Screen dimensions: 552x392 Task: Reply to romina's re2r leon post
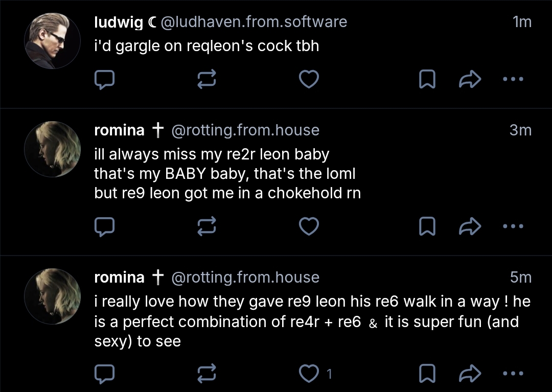click(105, 226)
